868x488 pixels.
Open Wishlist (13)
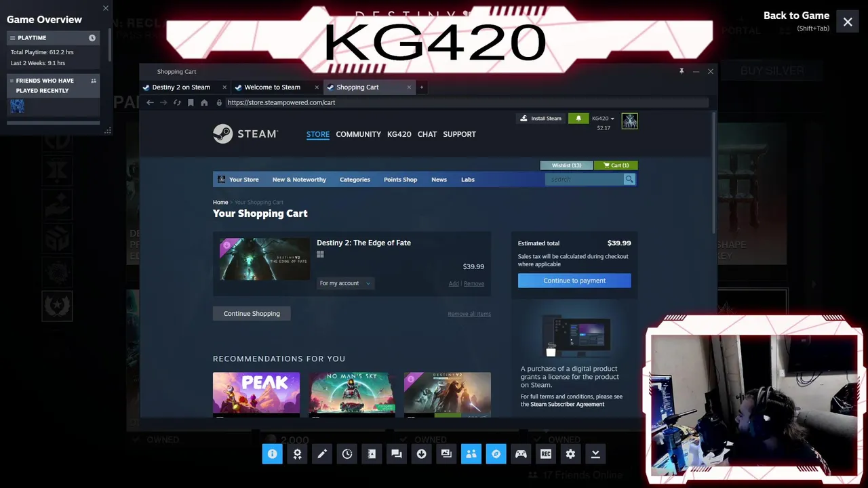(x=566, y=165)
